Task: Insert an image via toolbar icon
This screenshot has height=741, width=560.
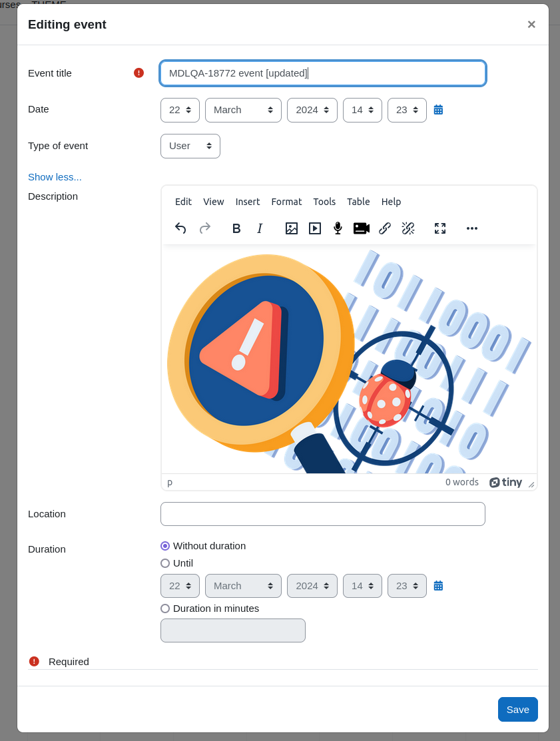Action: pyautogui.click(x=292, y=228)
